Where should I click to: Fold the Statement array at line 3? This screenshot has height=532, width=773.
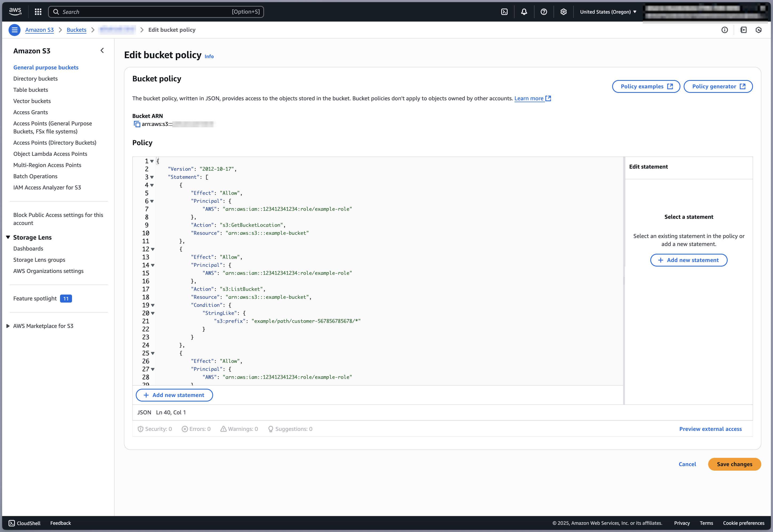coord(152,177)
